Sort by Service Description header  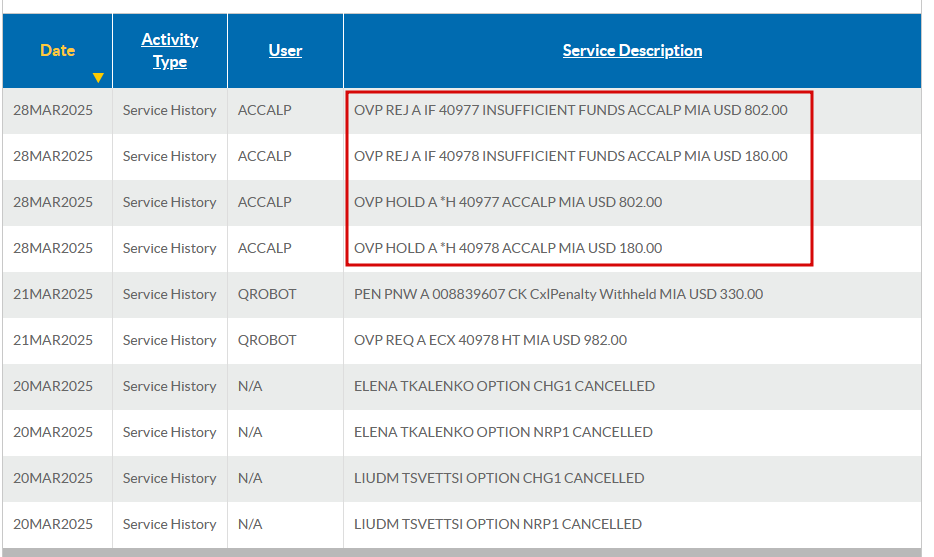pyautogui.click(x=632, y=51)
